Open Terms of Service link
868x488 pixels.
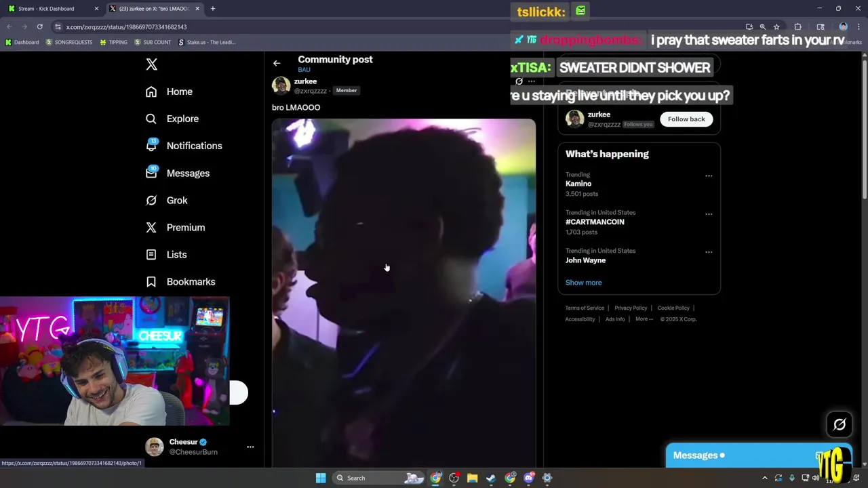585,308
